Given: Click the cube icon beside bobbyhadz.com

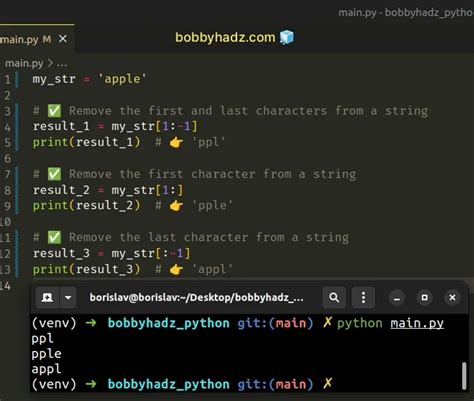Looking at the screenshot, I should coord(287,37).
